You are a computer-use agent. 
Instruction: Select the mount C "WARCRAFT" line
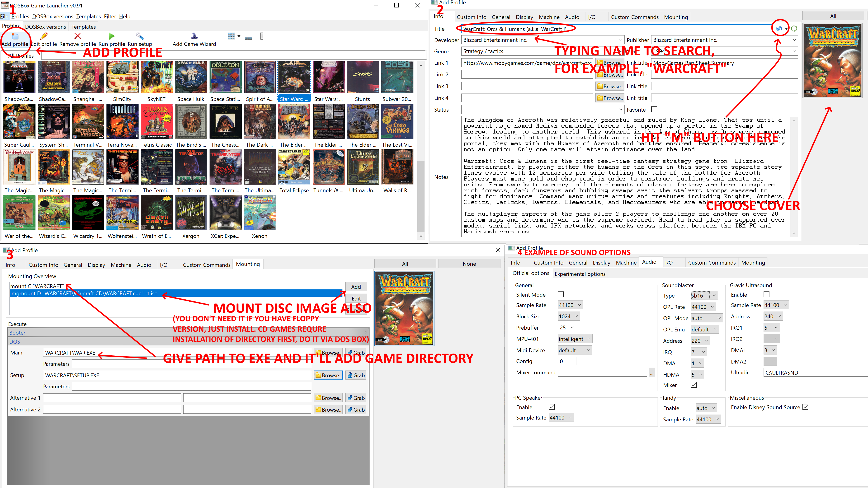176,286
